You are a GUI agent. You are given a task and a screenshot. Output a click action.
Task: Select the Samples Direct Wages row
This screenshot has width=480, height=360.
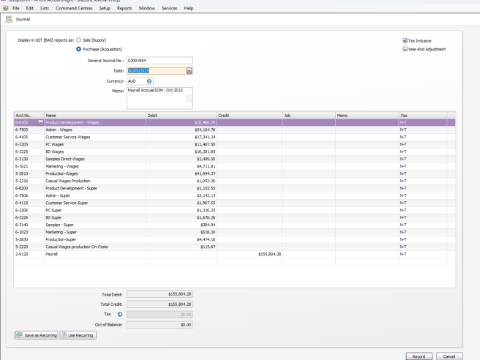click(x=234, y=159)
